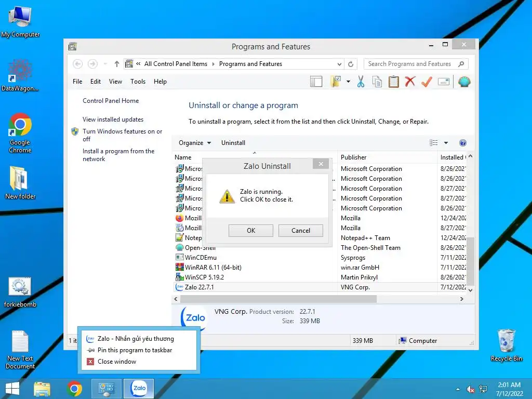Screen dimensions: 532x399
Task: Select the WinRAR 6.11 (64-bit) row
Action: 320,268
